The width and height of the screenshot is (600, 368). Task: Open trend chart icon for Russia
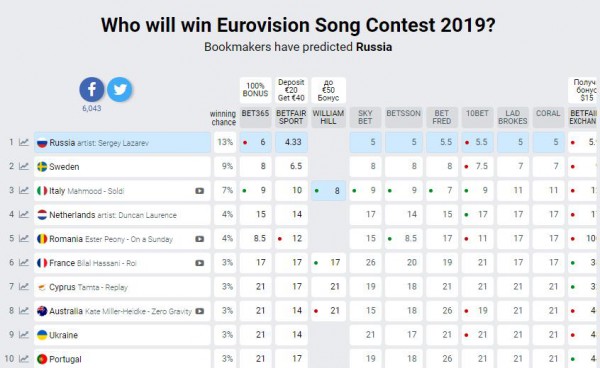24,142
